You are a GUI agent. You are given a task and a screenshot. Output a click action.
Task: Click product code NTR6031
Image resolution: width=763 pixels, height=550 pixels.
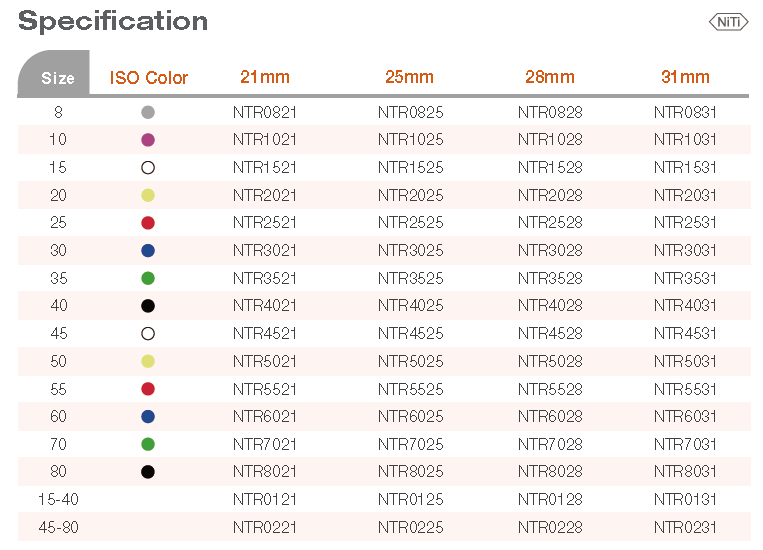(x=685, y=416)
